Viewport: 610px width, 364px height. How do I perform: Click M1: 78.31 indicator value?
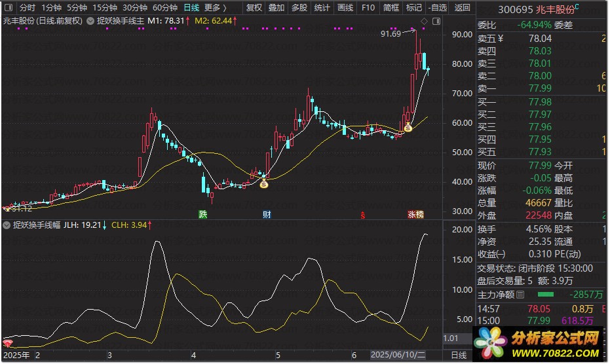point(166,21)
